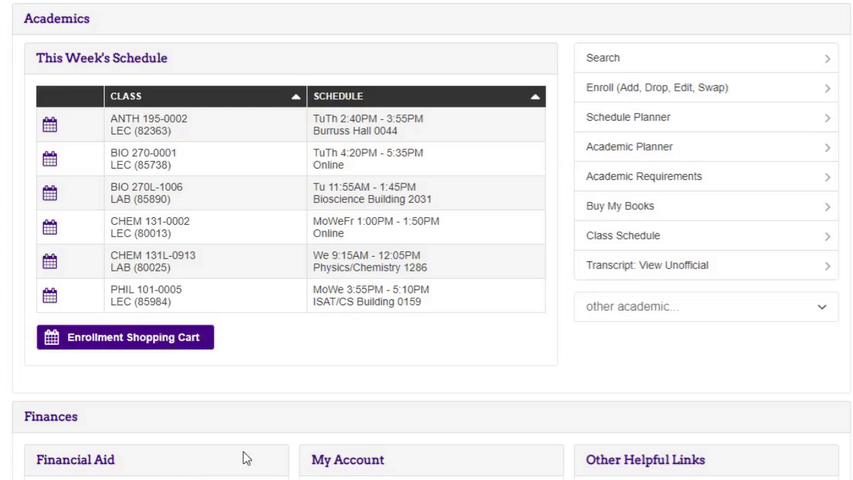Open calendar icon for BIO 270-0001
Image resolution: width=853 pixels, height=480 pixels.
click(x=50, y=159)
